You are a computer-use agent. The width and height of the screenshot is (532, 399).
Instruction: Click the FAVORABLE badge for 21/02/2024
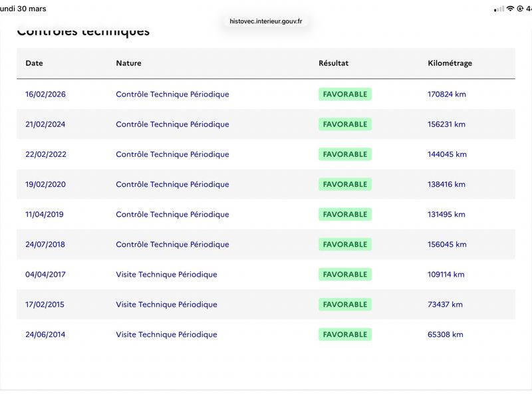(x=345, y=124)
